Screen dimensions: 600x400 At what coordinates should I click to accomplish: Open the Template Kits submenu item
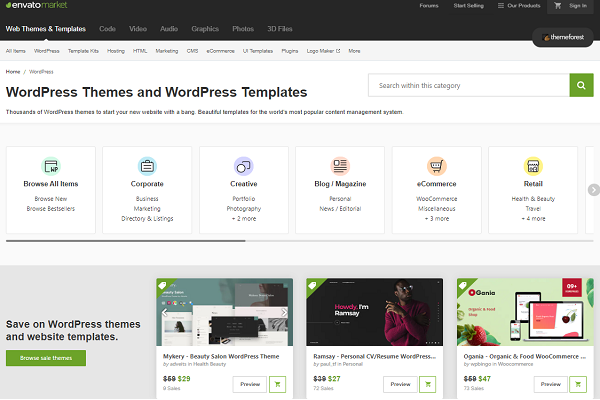tap(83, 51)
